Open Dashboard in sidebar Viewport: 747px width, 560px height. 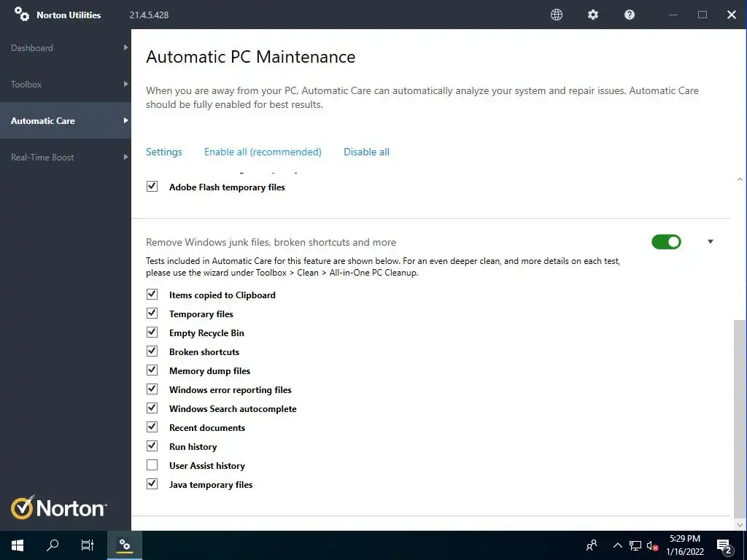point(66,47)
